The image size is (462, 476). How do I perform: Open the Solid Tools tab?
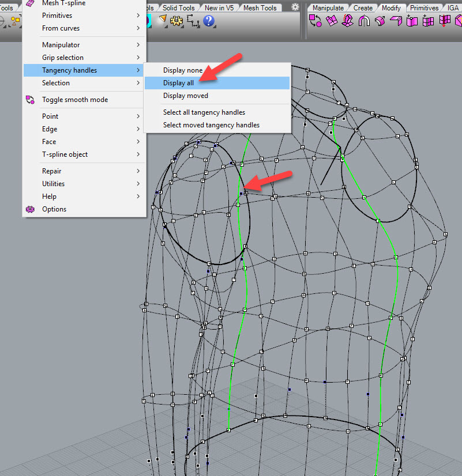(x=178, y=8)
